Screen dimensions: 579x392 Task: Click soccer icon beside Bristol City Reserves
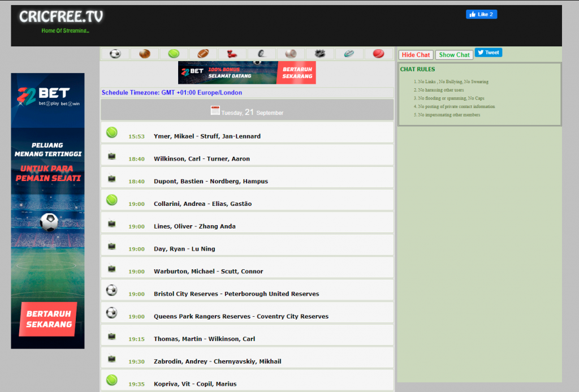[x=112, y=290]
